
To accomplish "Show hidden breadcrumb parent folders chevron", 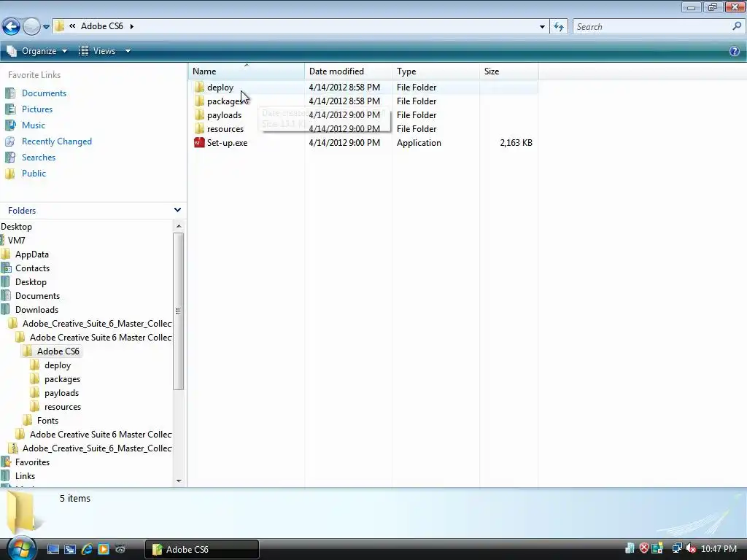I will 72,26.
